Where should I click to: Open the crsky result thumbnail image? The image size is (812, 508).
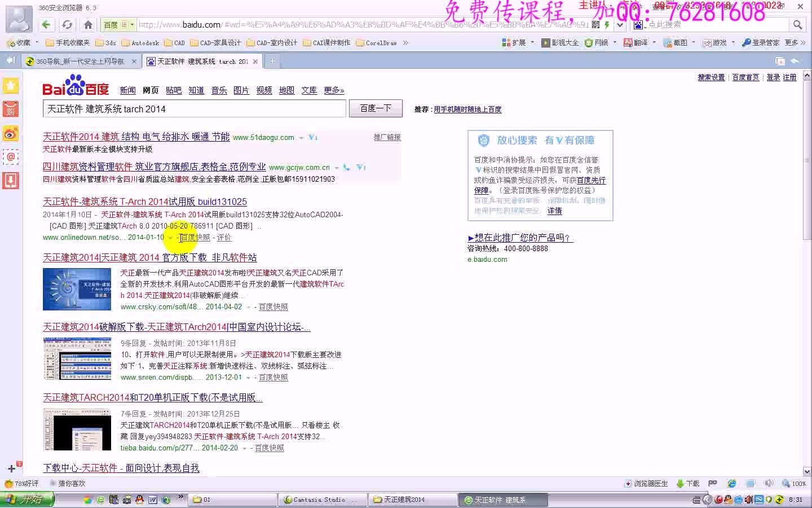[77, 289]
